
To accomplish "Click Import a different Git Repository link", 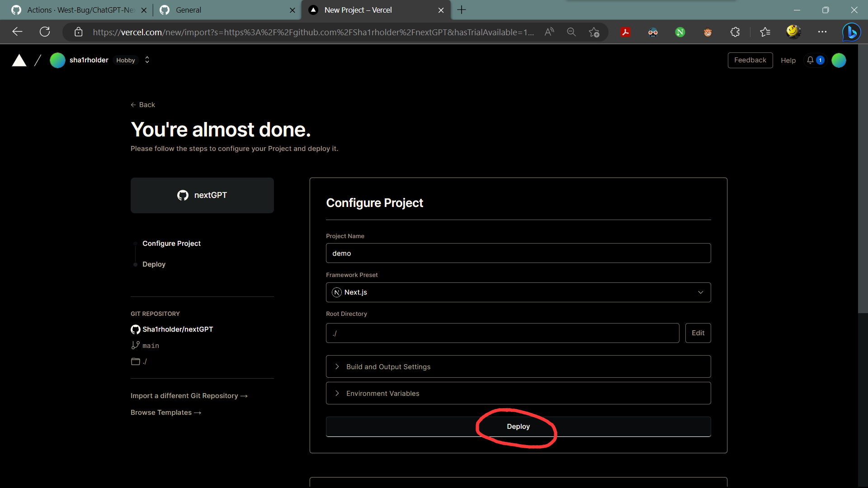I will coord(189,396).
